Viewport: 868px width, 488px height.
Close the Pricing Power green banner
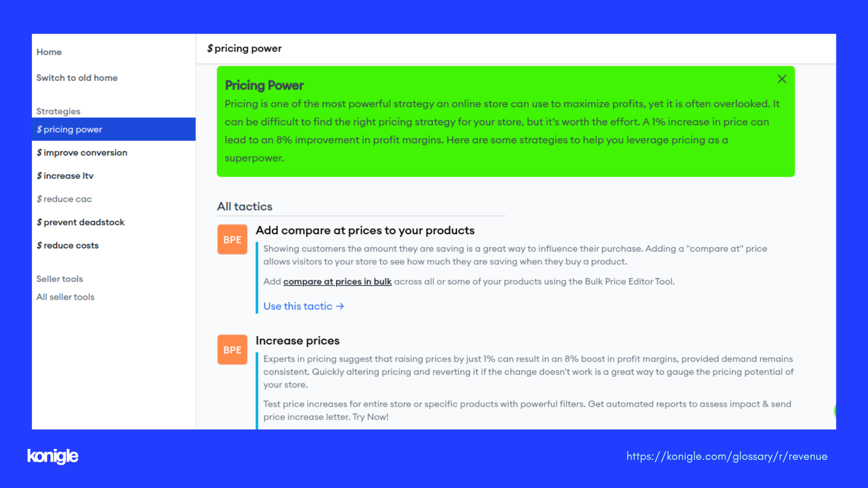pyautogui.click(x=782, y=79)
